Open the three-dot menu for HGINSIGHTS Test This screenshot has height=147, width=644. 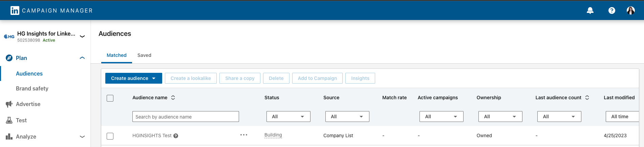pyautogui.click(x=244, y=135)
